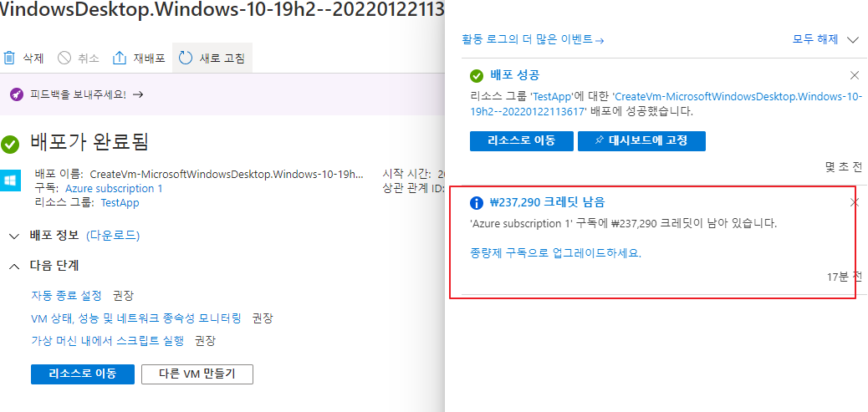Click 리소스로 이동 in the notification panel
Viewport: 868px width, 412px height.
522,141
